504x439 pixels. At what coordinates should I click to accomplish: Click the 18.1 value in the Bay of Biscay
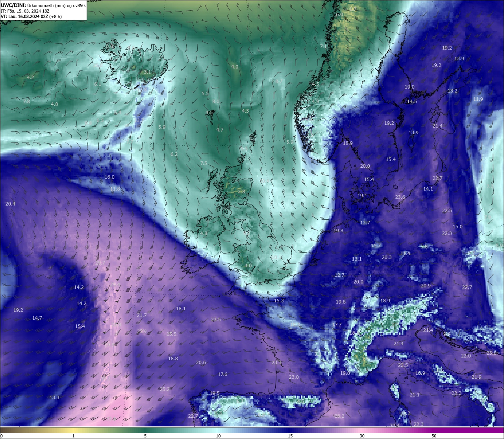[181, 309]
